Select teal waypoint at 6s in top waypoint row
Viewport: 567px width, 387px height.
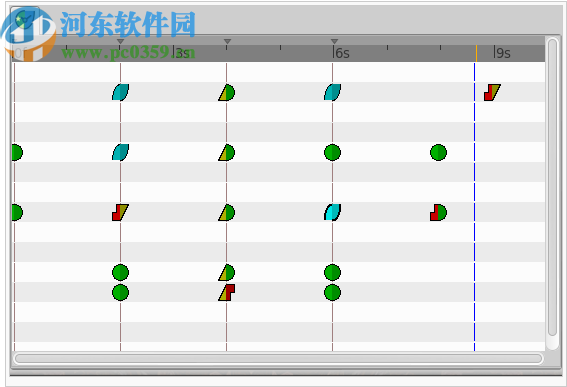pyautogui.click(x=332, y=92)
